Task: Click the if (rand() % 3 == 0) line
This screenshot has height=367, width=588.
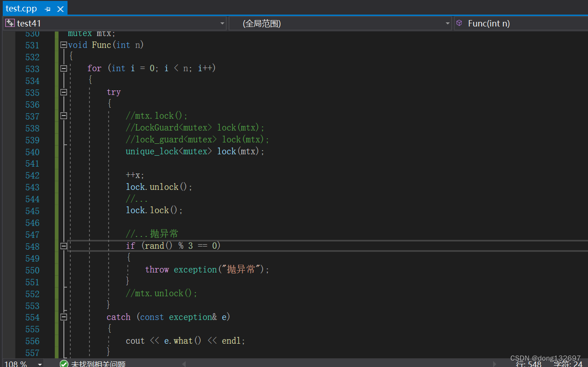Action: coord(173,246)
